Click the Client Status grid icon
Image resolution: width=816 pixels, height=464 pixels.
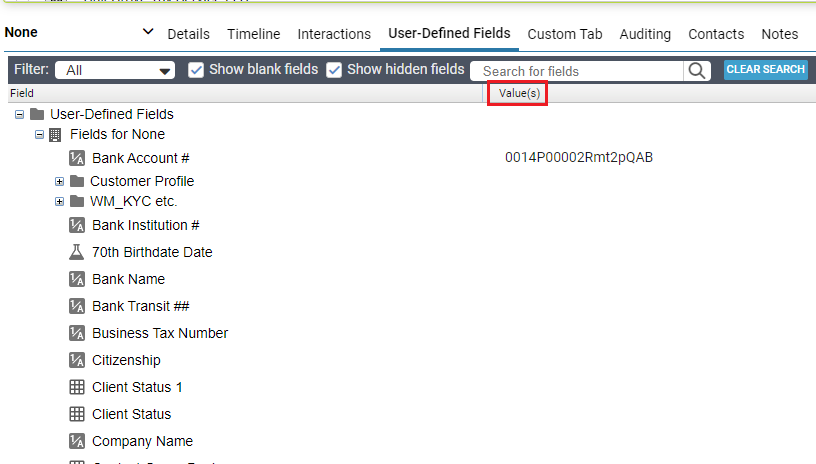click(77, 414)
